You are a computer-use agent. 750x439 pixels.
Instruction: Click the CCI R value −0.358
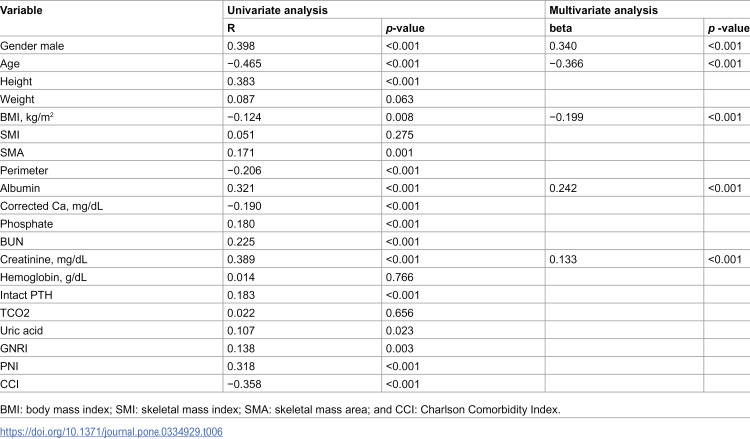coord(244,384)
